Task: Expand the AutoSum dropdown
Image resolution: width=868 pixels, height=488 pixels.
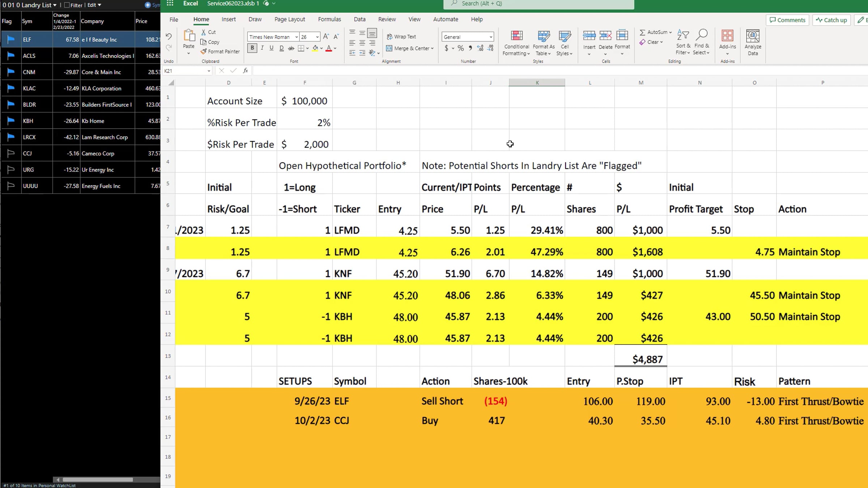Action: [671, 32]
